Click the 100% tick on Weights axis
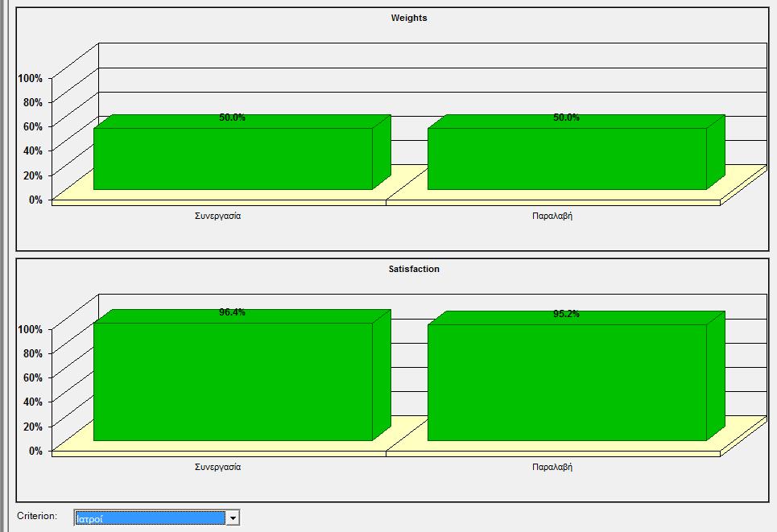The width and height of the screenshot is (777, 532). (x=31, y=78)
